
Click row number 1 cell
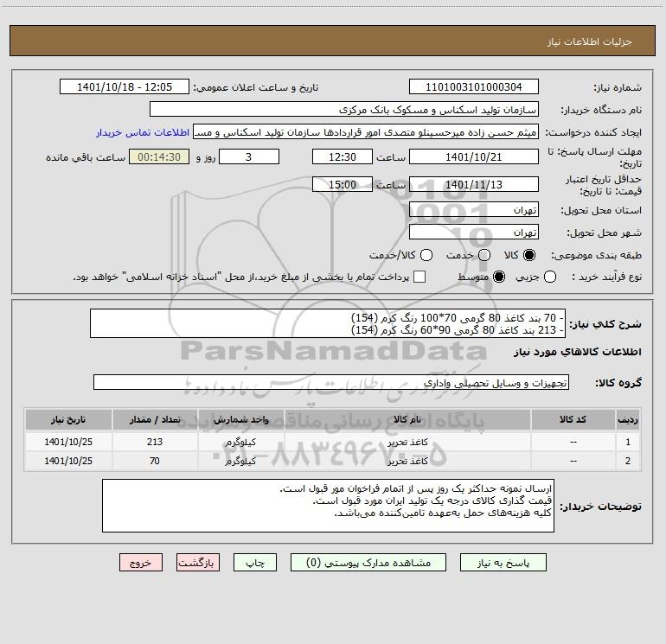click(628, 442)
